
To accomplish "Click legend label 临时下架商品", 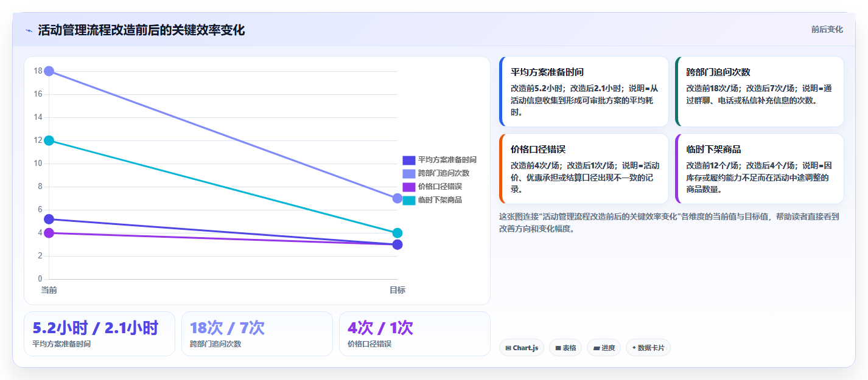I will (440, 200).
